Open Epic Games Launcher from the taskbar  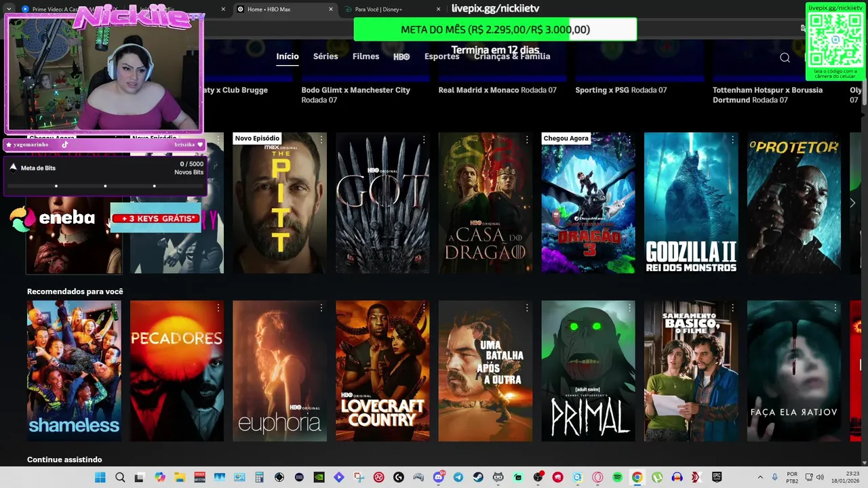pyautogui.click(x=717, y=477)
